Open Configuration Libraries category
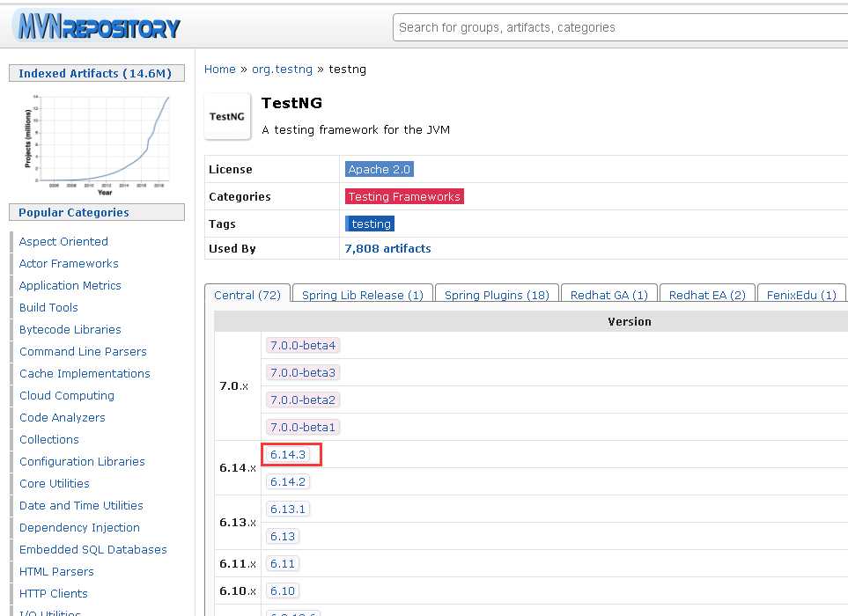Viewport: 848px width, 616px height. [x=82, y=461]
